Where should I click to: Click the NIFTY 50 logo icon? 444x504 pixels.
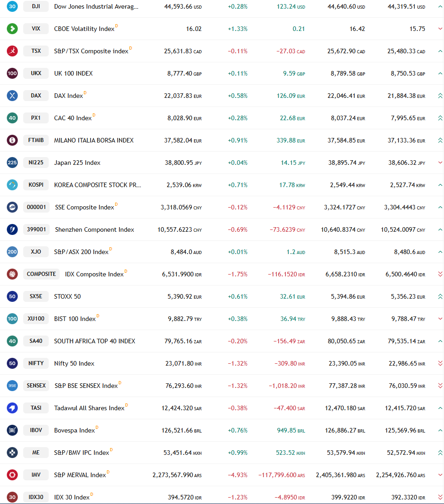point(12,363)
